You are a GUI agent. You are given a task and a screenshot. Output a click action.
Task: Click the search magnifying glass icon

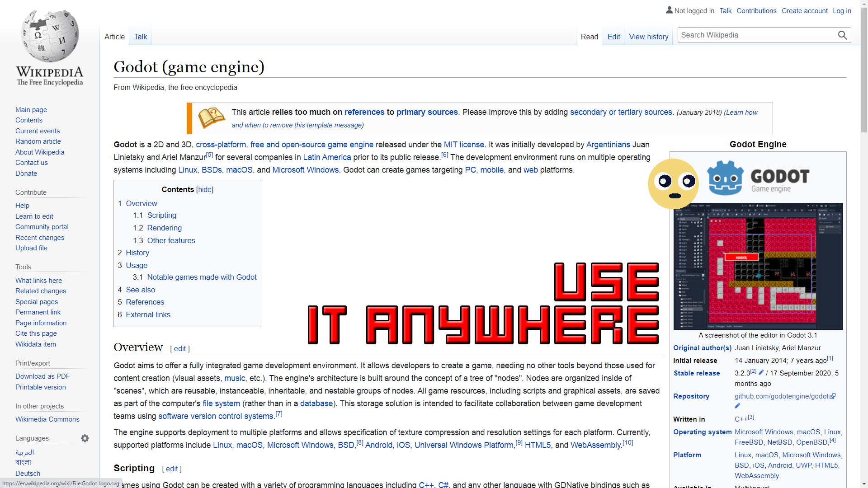pyautogui.click(x=842, y=35)
